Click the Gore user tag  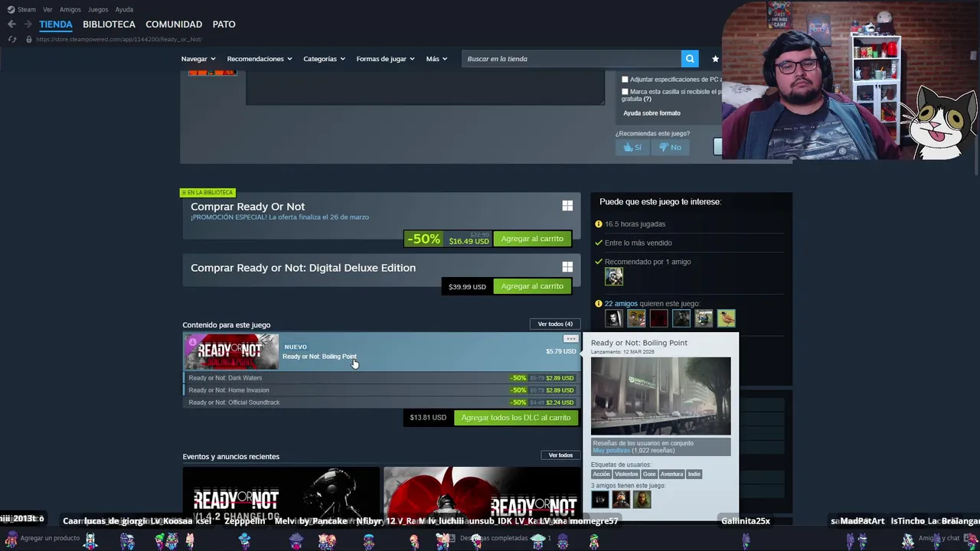point(649,474)
